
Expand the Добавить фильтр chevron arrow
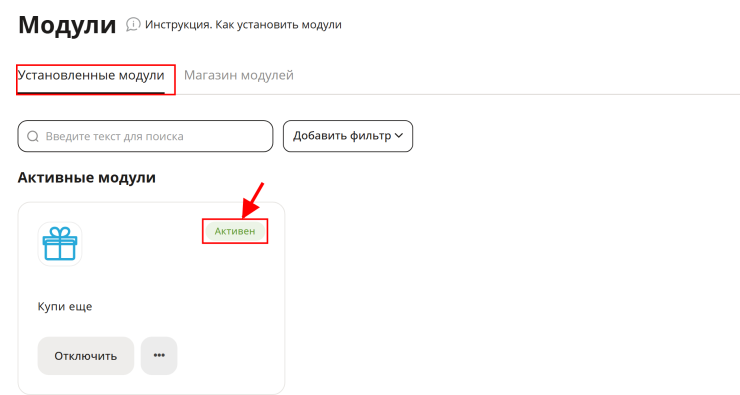click(x=398, y=136)
